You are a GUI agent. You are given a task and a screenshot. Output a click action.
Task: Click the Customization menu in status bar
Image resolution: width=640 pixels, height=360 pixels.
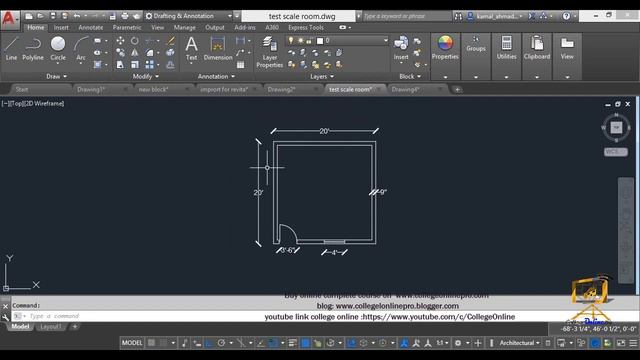tap(633, 343)
